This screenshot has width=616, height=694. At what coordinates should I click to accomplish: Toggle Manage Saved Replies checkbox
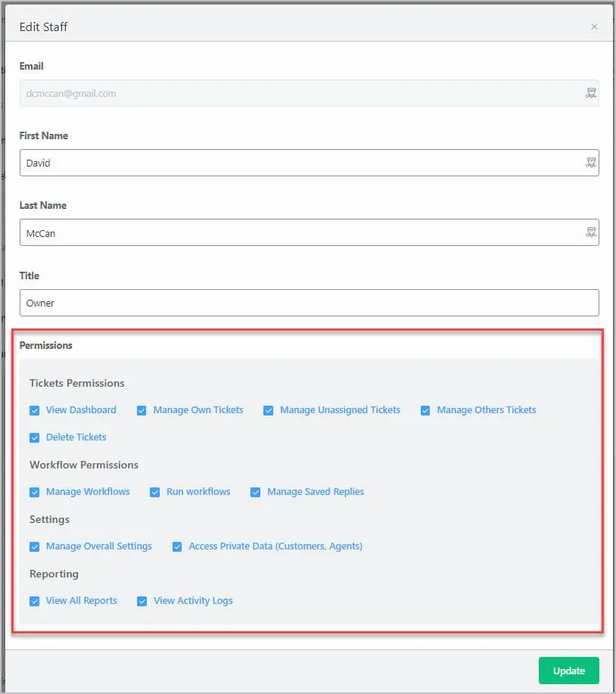click(256, 492)
